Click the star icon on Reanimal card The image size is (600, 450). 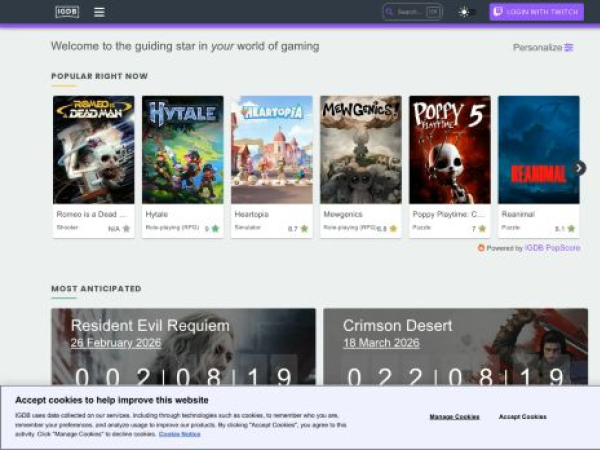tap(572, 229)
